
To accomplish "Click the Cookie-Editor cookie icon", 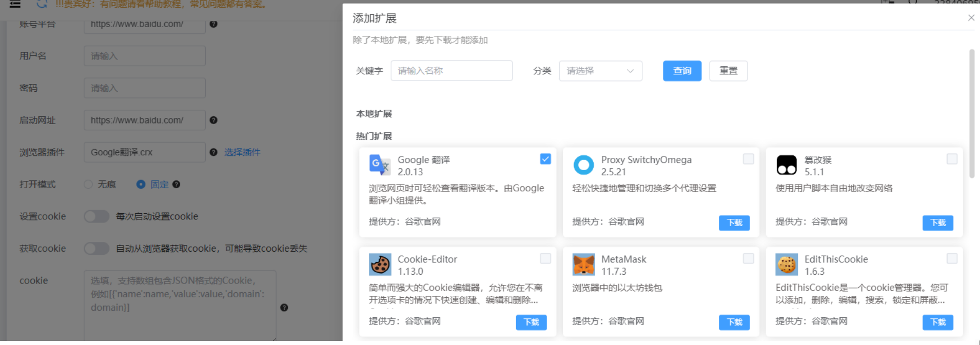I will [380, 265].
